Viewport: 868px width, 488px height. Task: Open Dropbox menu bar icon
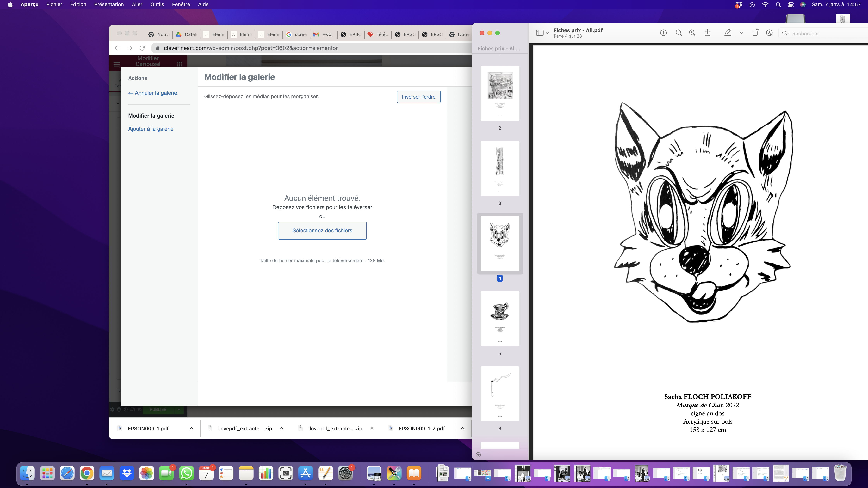tap(739, 5)
